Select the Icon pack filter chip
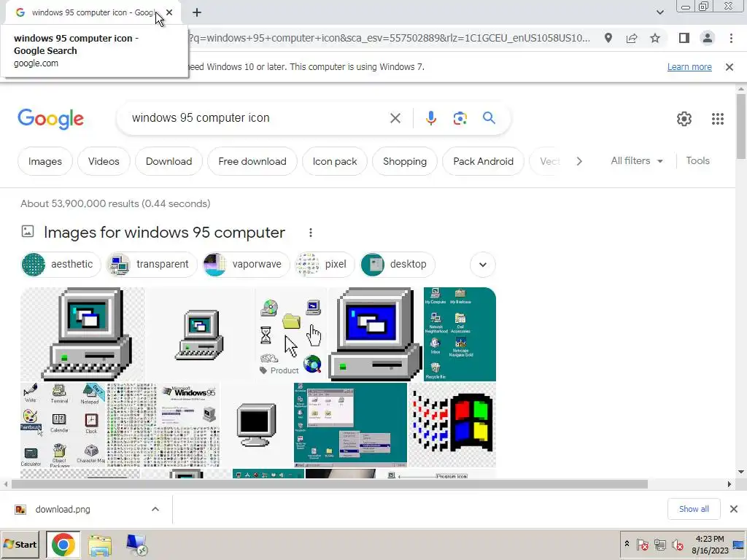This screenshot has width=747, height=560. (334, 161)
